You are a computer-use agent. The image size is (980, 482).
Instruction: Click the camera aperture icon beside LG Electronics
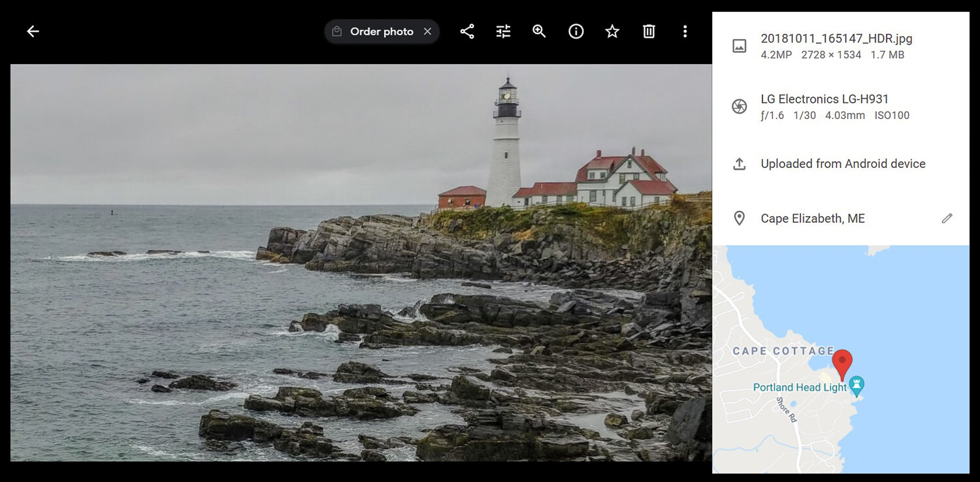point(739,106)
